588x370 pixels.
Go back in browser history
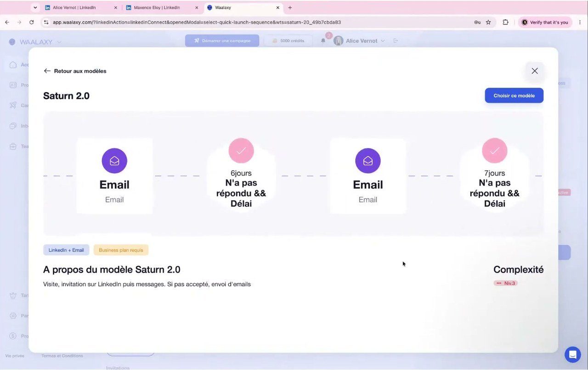coord(7,22)
